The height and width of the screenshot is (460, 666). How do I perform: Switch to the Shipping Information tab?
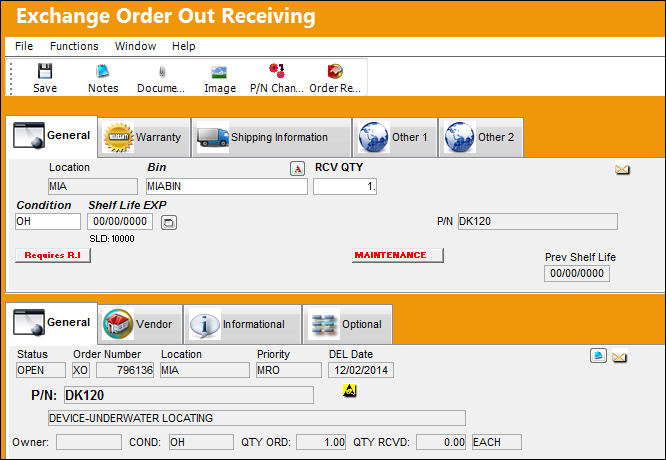(271, 137)
